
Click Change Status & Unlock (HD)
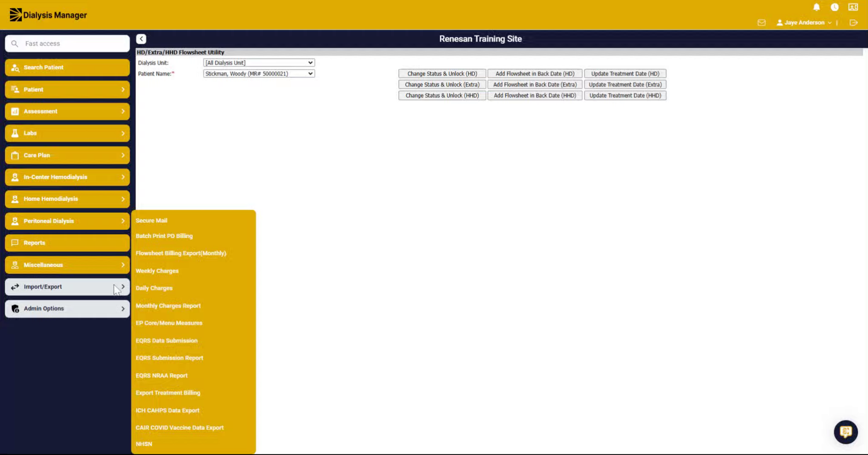442,73
